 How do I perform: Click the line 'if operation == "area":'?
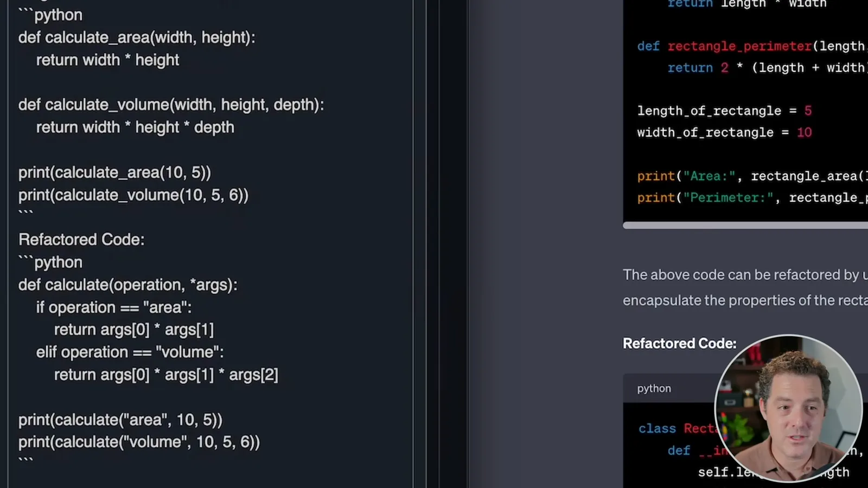(114, 307)
